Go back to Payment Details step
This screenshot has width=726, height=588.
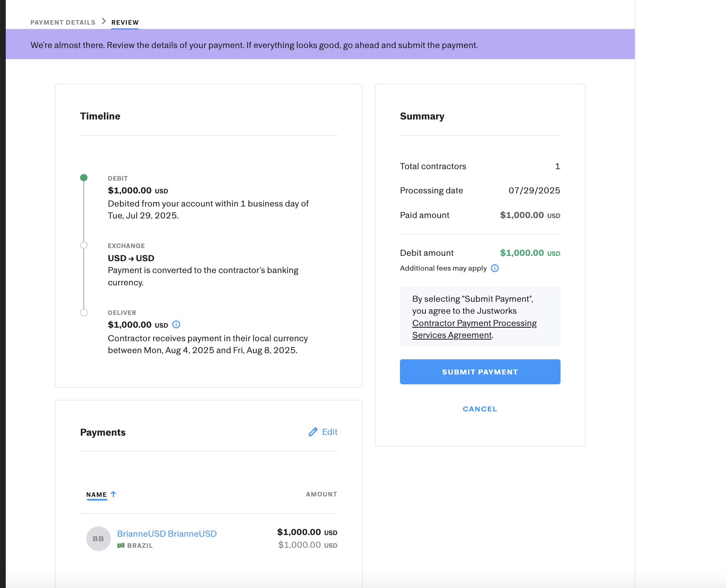(63, 22)
